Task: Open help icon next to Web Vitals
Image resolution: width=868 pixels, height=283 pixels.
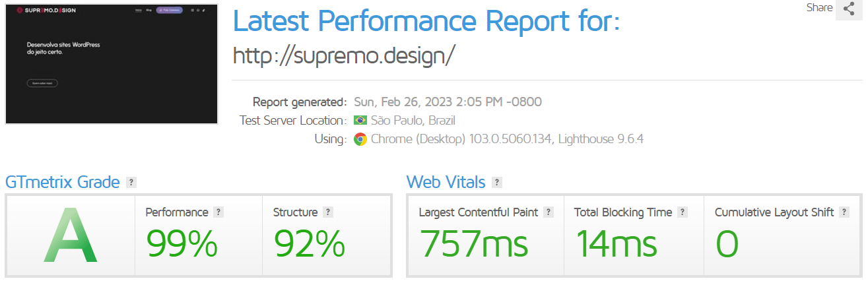Action: pos(496,182)
